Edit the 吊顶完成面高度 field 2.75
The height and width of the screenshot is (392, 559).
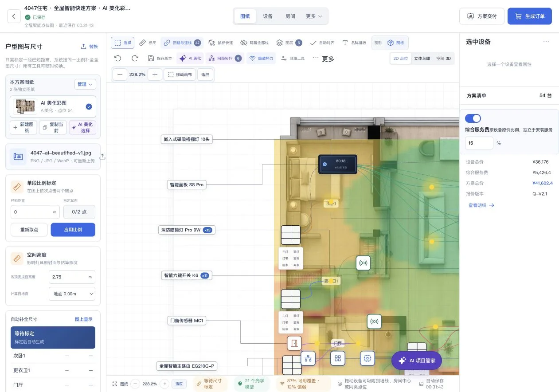pos(72,277)
